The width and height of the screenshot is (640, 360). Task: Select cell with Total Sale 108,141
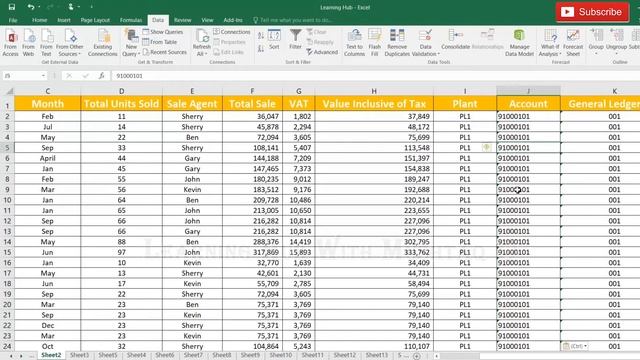point(252,148)
